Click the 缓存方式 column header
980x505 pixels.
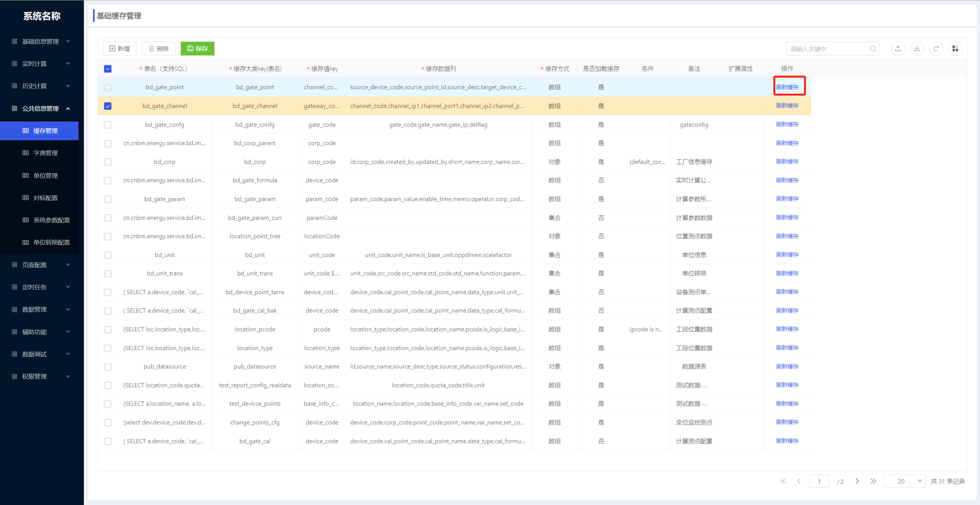(x=555, y=69)
